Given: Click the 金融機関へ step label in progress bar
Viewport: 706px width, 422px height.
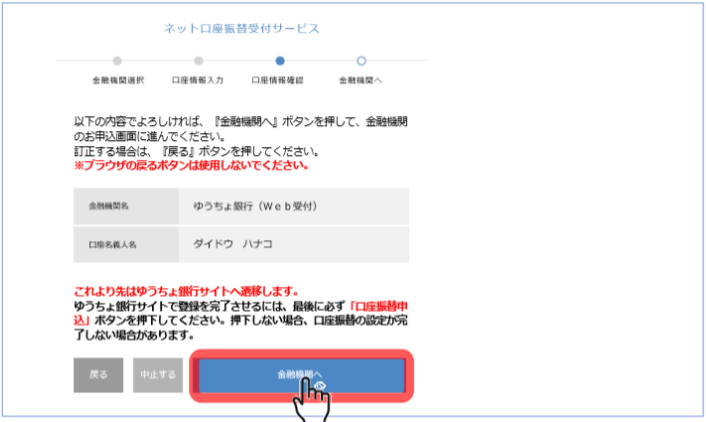Looking at the screenshot, I should tap(361, 81).
